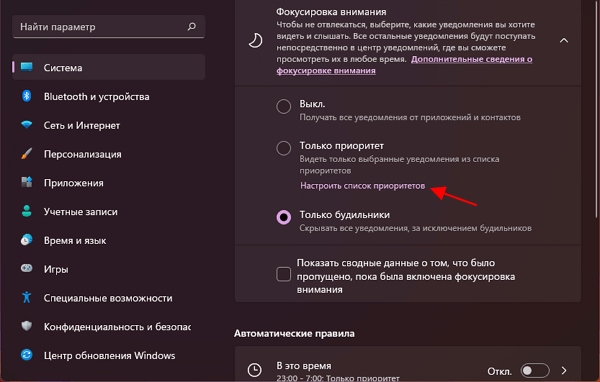The width and height of the screenshot is (600, 382).
Task: Click the accessibility figure icon
Action: [26, 297]
